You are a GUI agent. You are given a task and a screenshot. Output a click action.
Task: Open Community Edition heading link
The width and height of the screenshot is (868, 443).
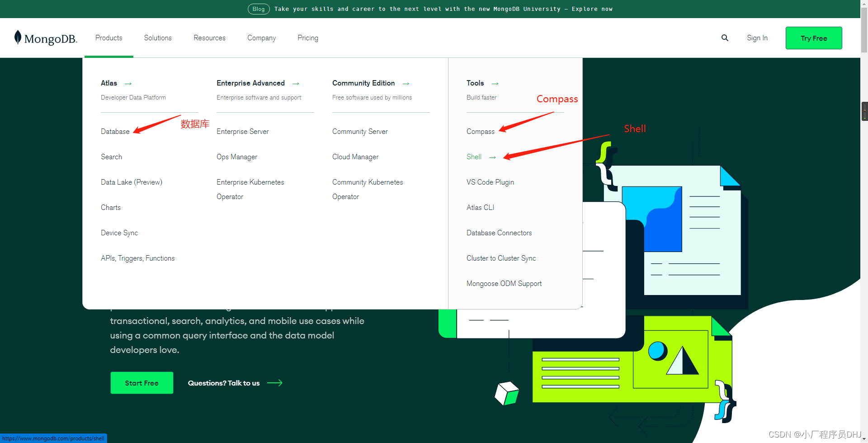pos(363,83)
